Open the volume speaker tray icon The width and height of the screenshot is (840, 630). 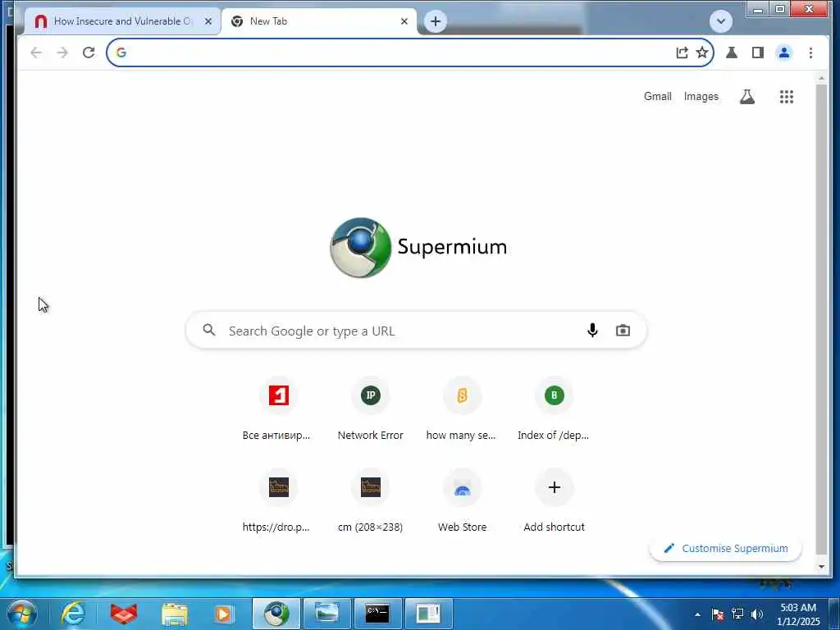point(756,614)
